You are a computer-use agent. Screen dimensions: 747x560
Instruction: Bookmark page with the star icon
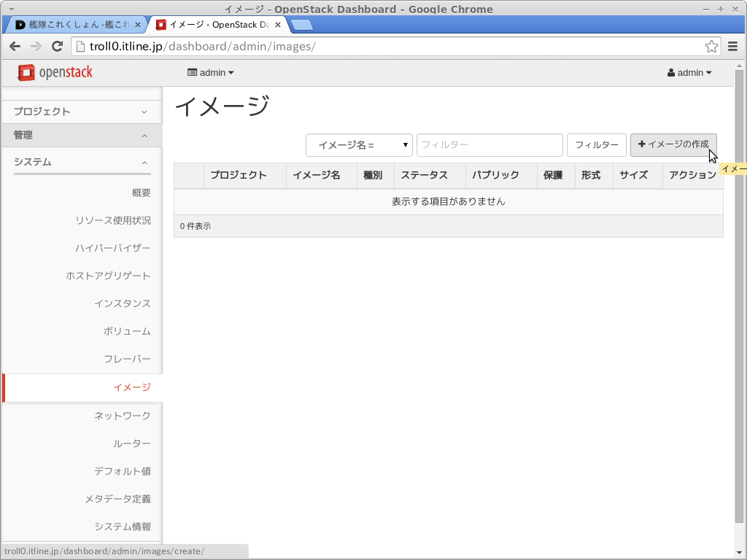(x=711, y=47)
